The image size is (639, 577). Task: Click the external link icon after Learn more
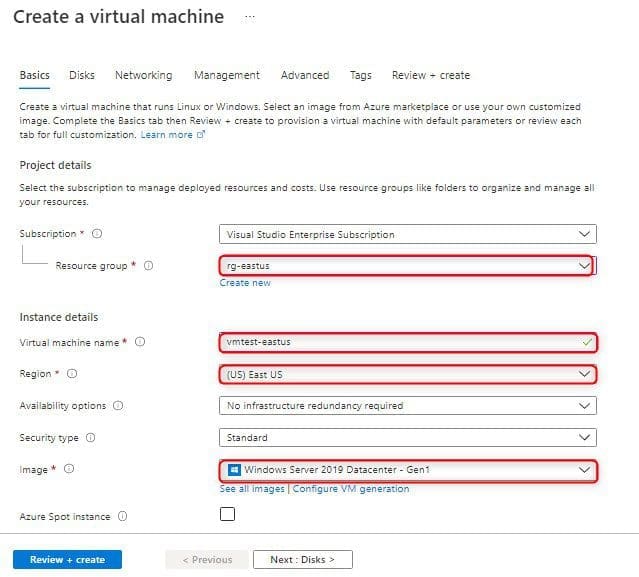point(201,134)
